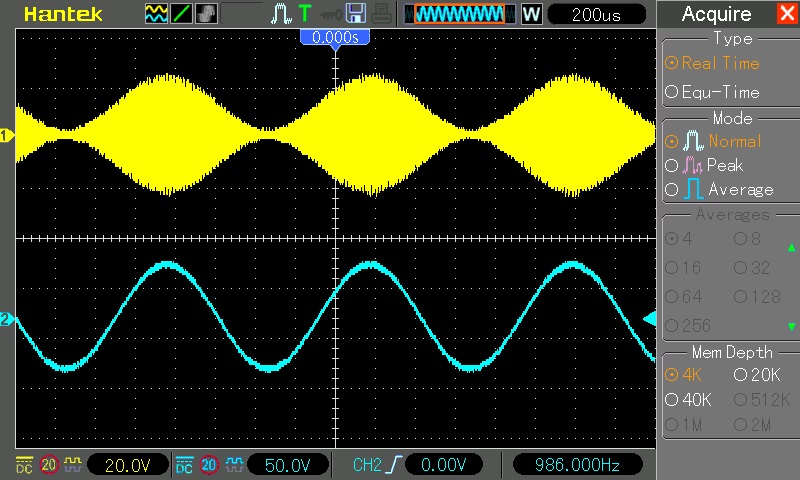Click the CH1 20.0V scale readout

pyautogui.click(x=125, y=465)
